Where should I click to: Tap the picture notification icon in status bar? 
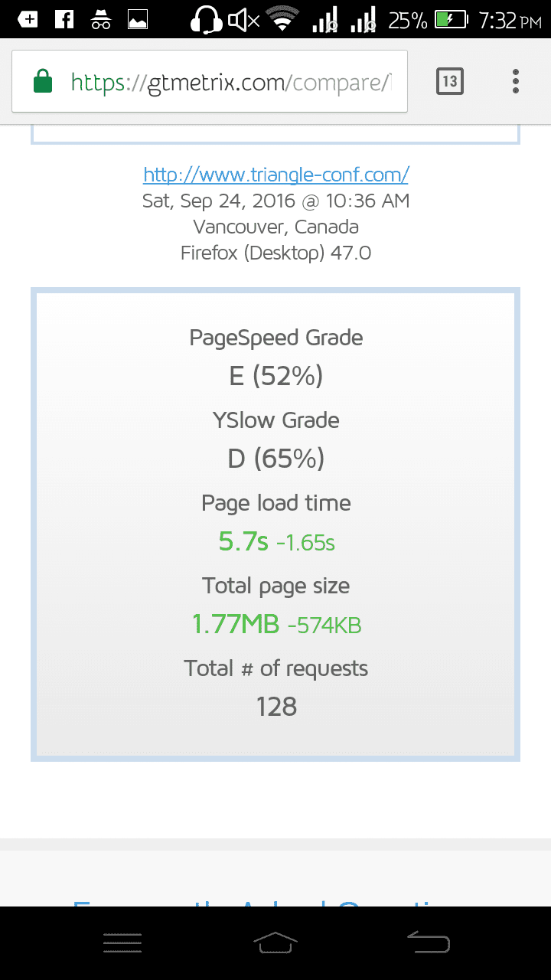(x=138, y=20)
